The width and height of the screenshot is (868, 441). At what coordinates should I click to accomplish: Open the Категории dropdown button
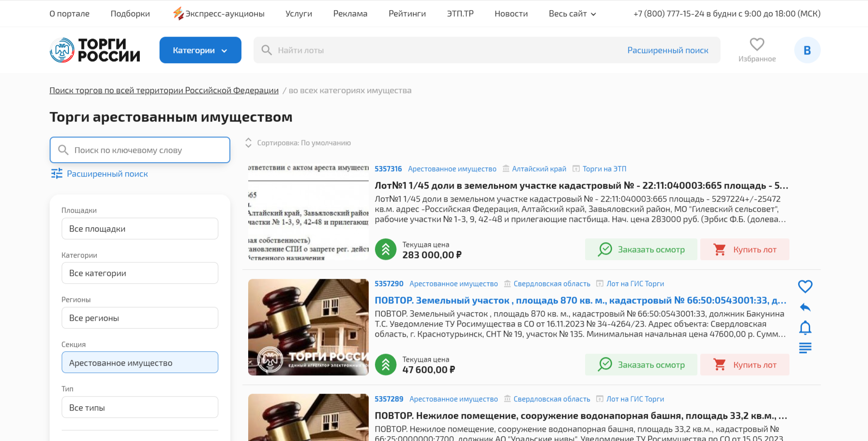click(x=200, y=50)
